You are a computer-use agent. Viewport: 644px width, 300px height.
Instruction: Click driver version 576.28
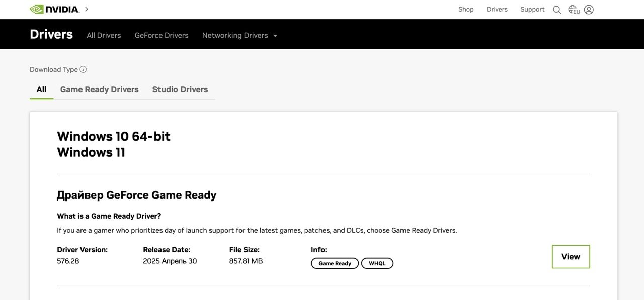tap(68, 261)
